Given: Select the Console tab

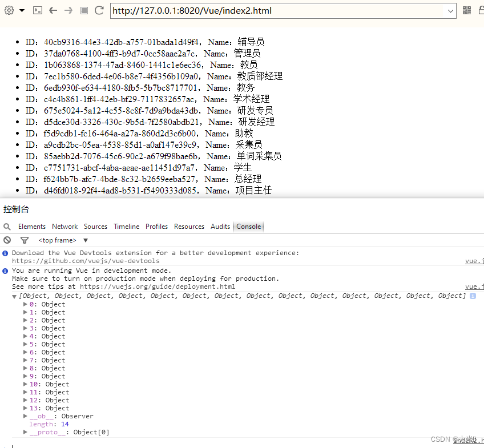Looking at the screenshot, I should click(x=248, y=227).
